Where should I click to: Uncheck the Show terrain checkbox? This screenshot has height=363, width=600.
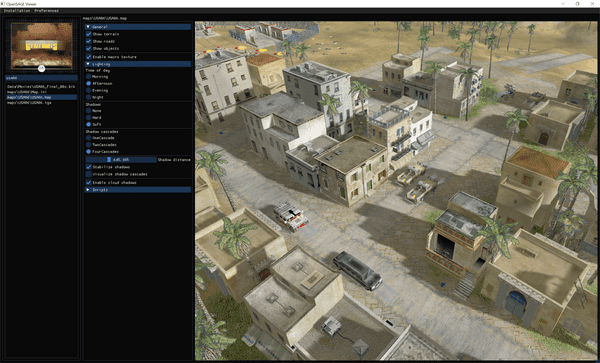coord(89,34)
